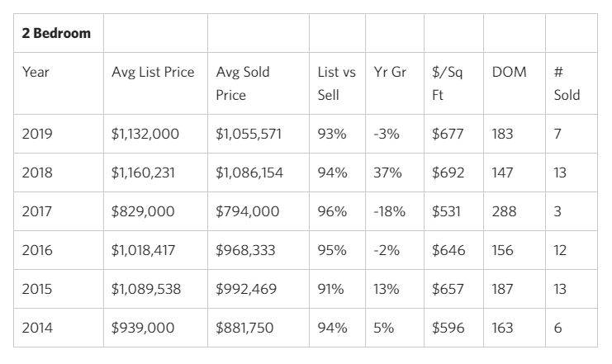This screenshot has width=612, height=364.
Task: Click the DOM column header
Action: 508,72
